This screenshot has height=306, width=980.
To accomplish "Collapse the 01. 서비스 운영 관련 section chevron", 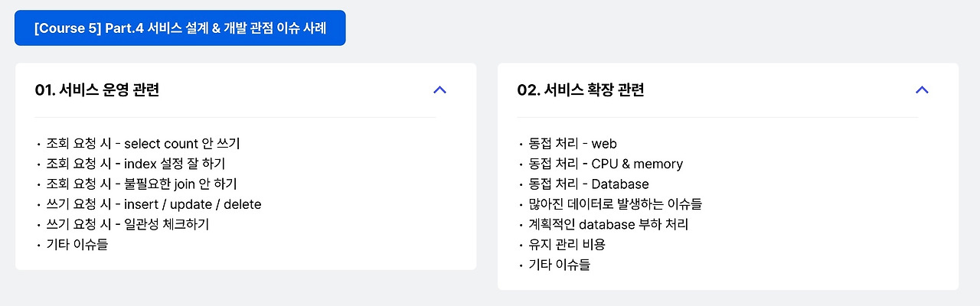I will [x=439, y=90].
